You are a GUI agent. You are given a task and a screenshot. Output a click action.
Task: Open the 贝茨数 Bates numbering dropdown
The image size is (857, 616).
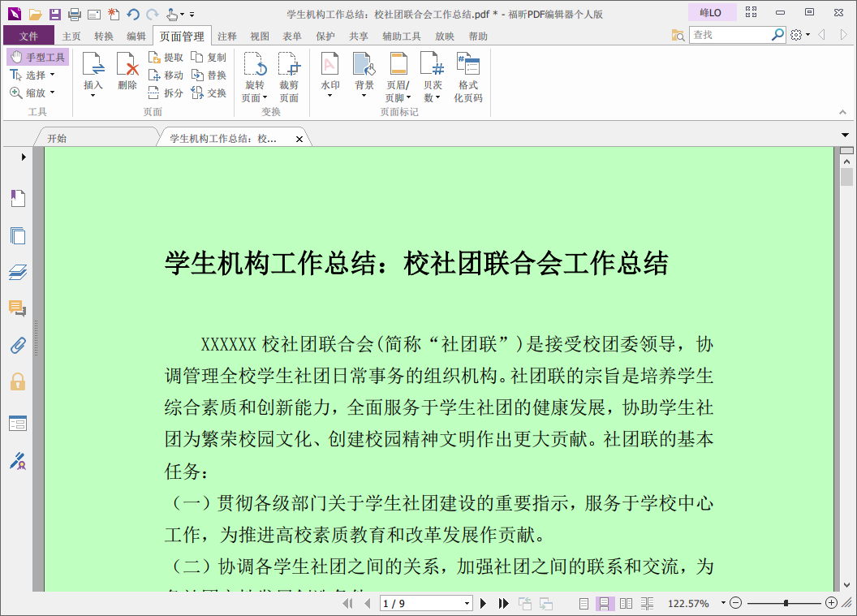point(433,77)
